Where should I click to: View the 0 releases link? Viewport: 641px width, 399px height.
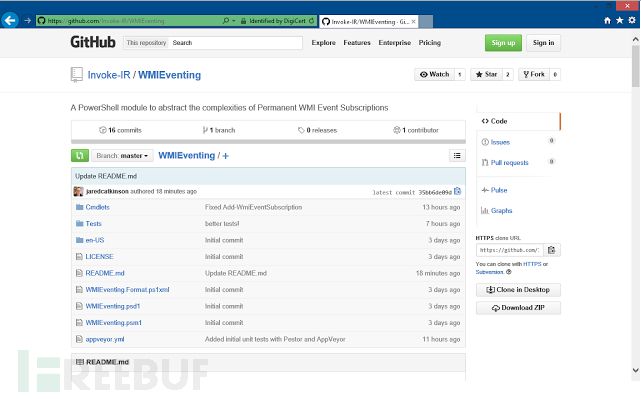coord(317,130)
